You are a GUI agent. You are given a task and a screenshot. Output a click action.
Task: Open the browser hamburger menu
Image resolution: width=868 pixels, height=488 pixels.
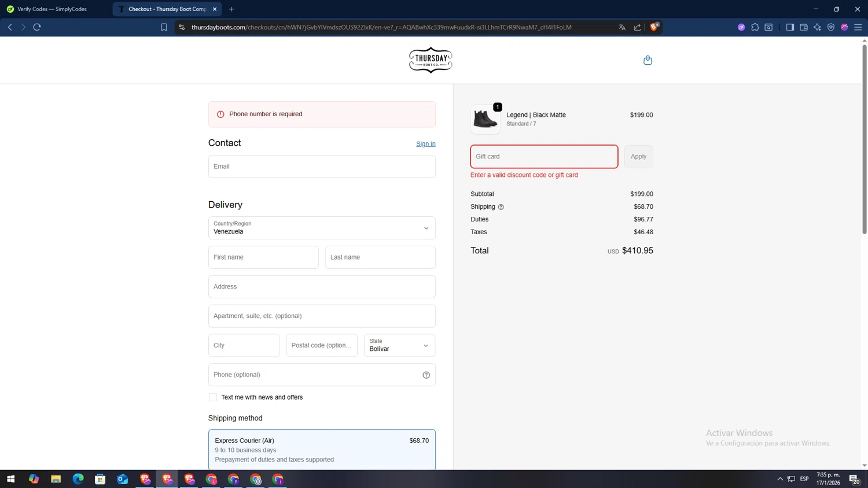[x=858, y=27]
